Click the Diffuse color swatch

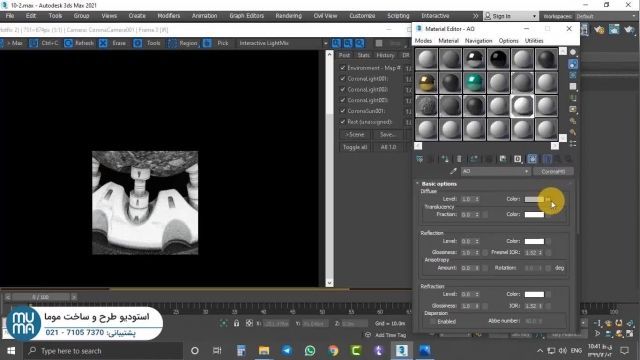(534, 199)
